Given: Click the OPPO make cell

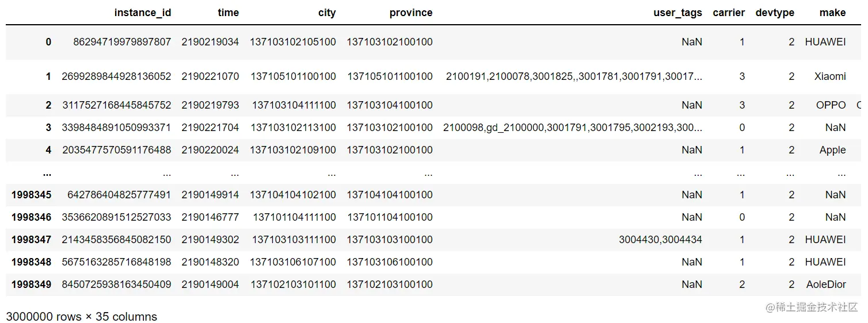Looking at the screenshot, I should click(831, 105).
